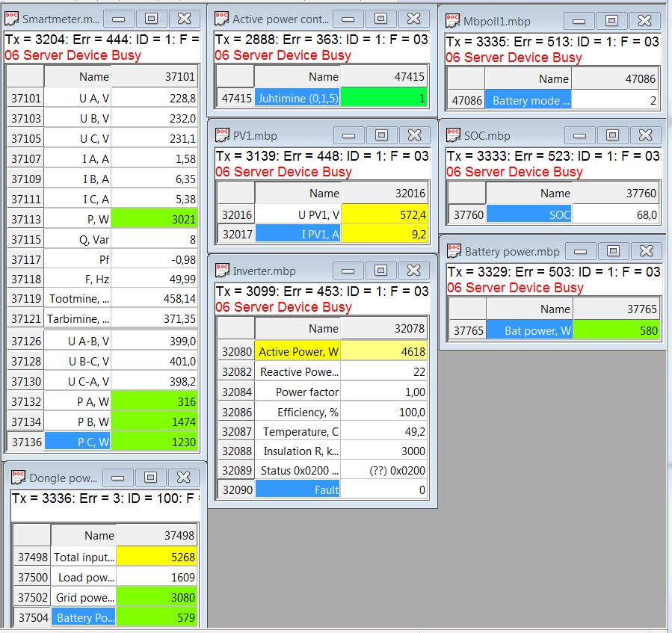The image size is (672, 633).
Task: Click the 32016 column header in PV1
Action: pyautogui.click(x=384, y=193)
